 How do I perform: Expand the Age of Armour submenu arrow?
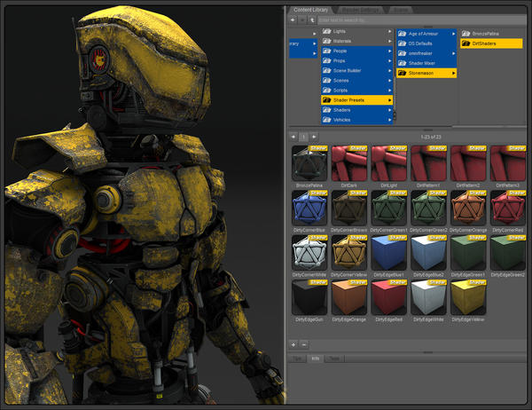454,34
